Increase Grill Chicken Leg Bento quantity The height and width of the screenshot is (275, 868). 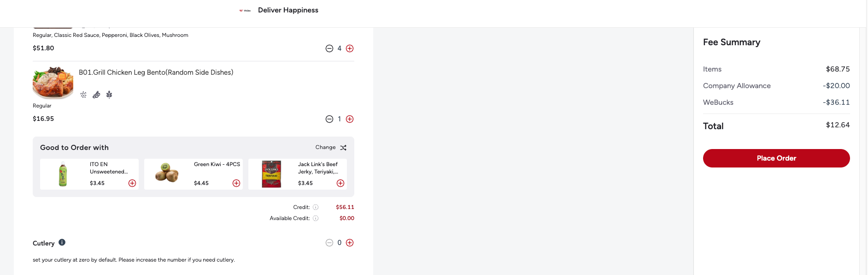tap(350, 119)
